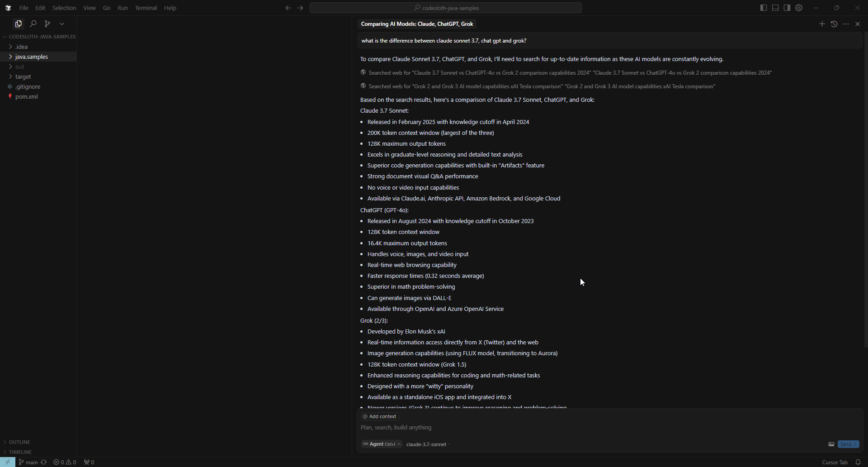This screenshot has height=467, width=868.
Task: Expand the out folder
Action: pos(38,67)
